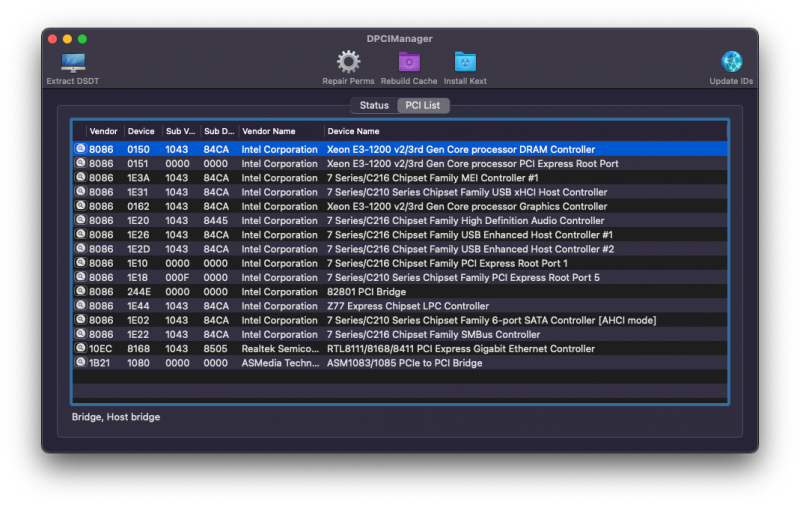Click the Repair Perms gear icon
The height and width of the screenshot is (508, 800).
click(348, 62)
